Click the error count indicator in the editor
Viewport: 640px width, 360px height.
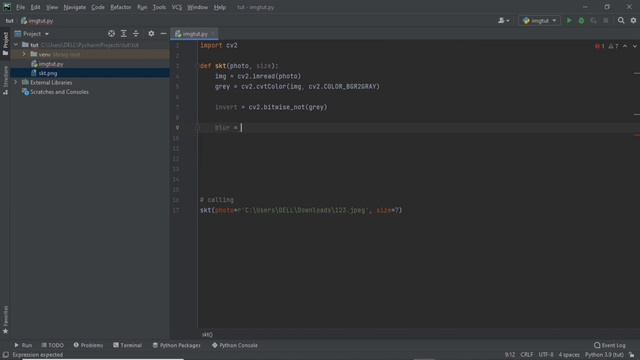(600, 46)
